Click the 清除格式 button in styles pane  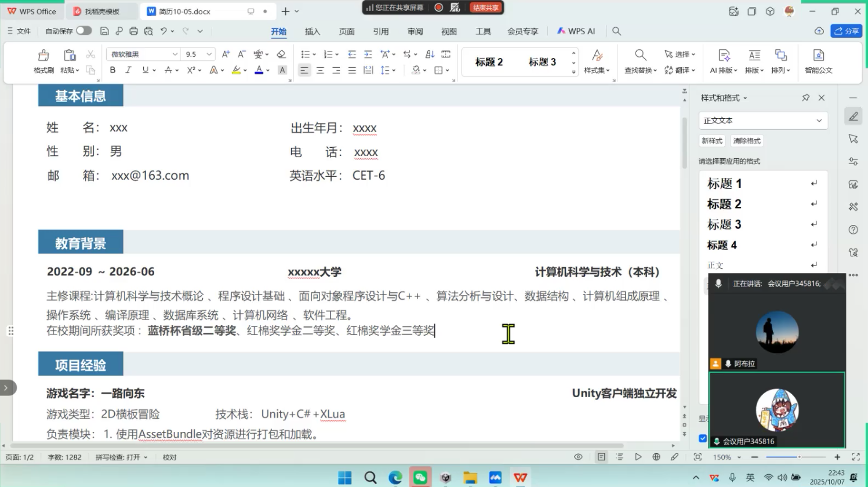(x=747, y=141)
